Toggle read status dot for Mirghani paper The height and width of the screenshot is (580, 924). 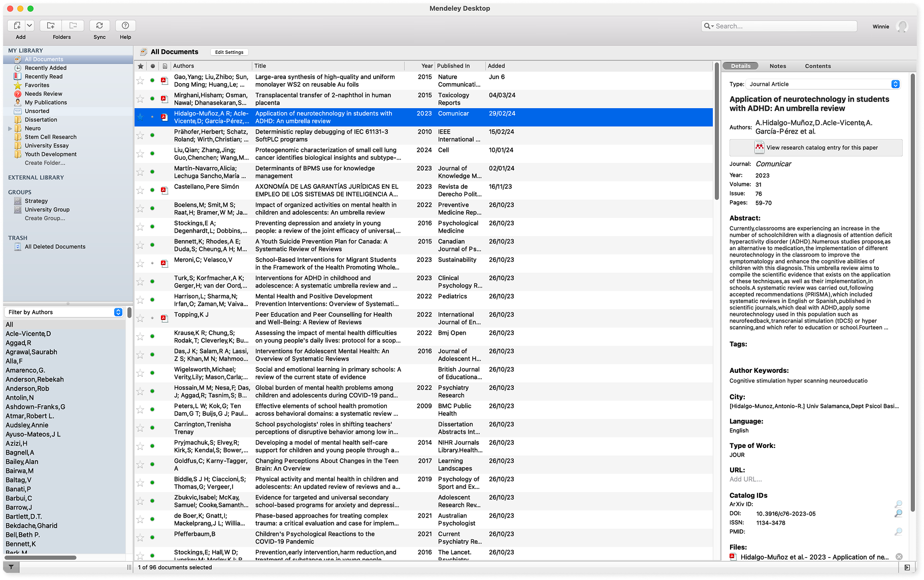click(152, 99)
